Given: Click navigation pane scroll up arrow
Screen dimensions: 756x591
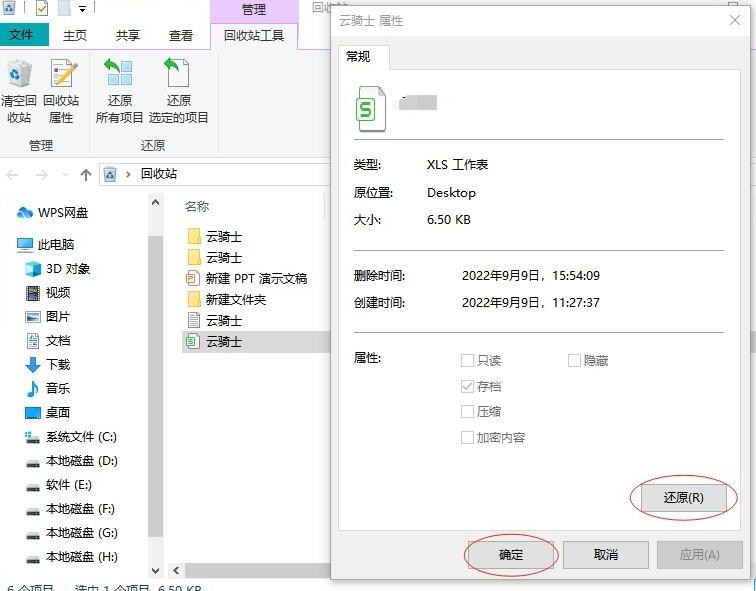Looking at the screenshot, I should [155, 202].
